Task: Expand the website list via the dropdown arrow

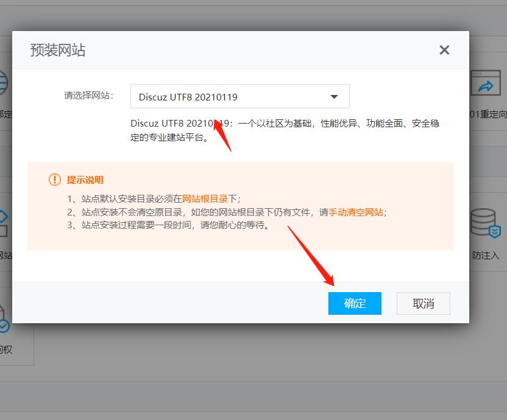Action: tap(334, 96)
